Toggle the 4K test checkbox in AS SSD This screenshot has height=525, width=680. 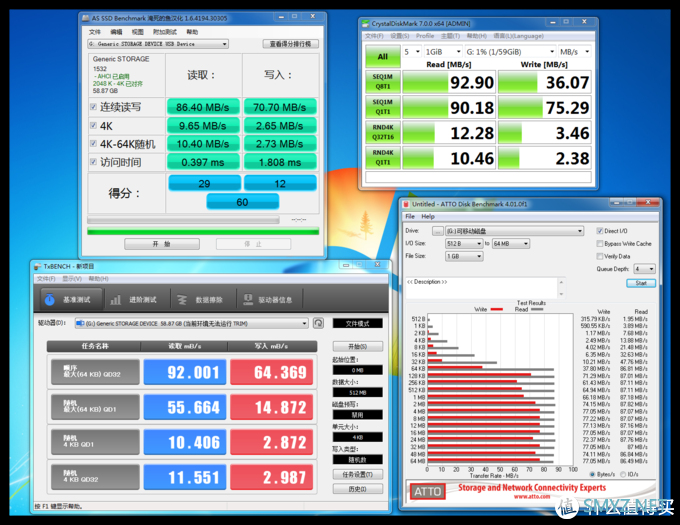93,126
